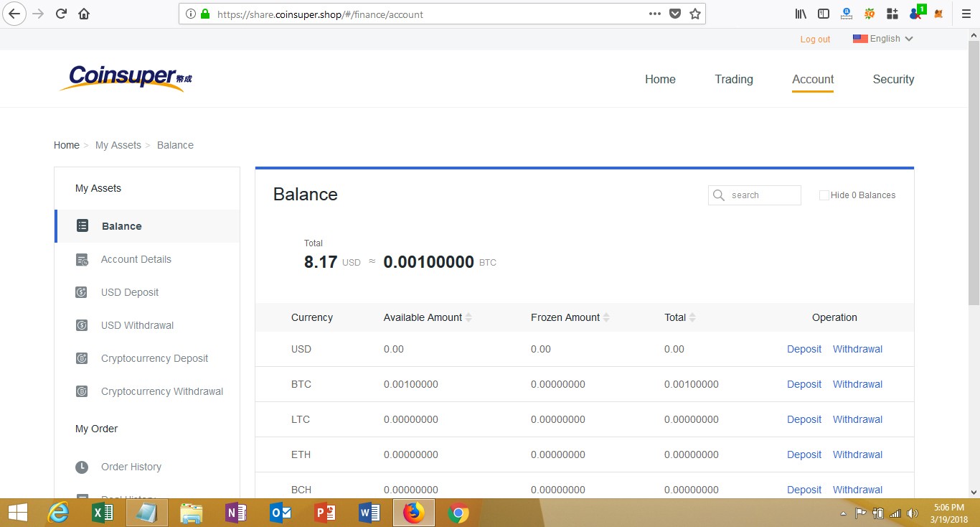
Task: Check the Hide 0 Balances checkbox
Action: point(824,195)
